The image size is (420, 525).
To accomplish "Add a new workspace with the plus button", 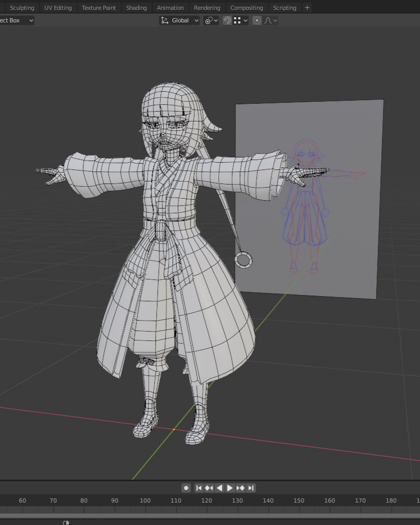I will coord(307,7).
